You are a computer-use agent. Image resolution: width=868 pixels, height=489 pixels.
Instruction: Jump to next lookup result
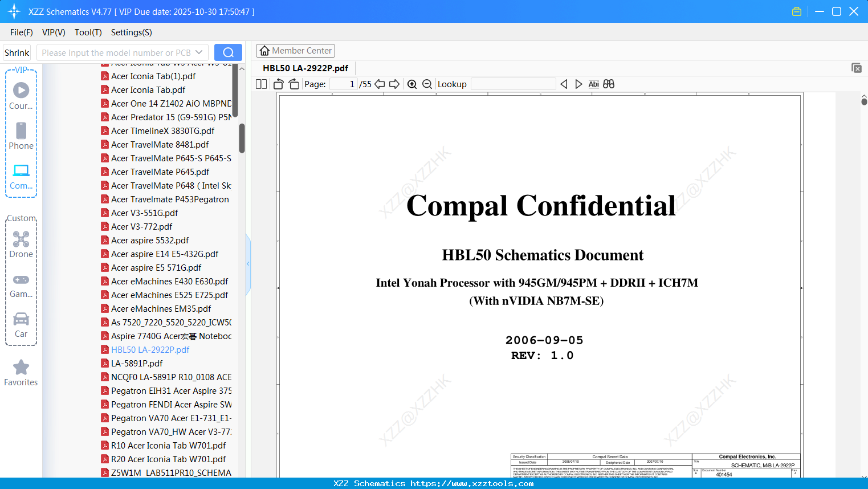(x=578, y=84)
